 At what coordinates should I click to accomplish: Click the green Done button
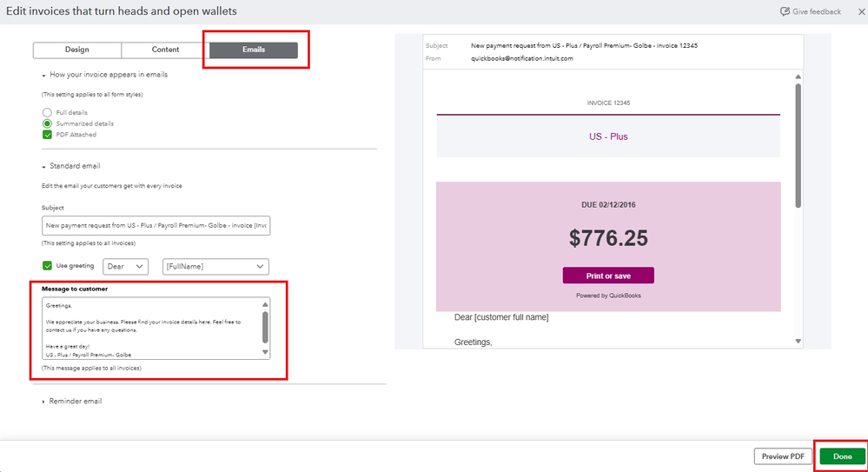click(x=842, y=456)
